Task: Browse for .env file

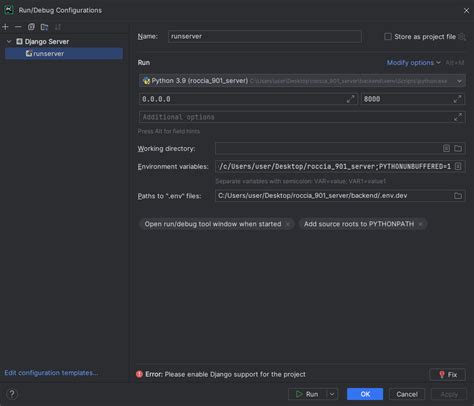Action: [x=458, y=196]
